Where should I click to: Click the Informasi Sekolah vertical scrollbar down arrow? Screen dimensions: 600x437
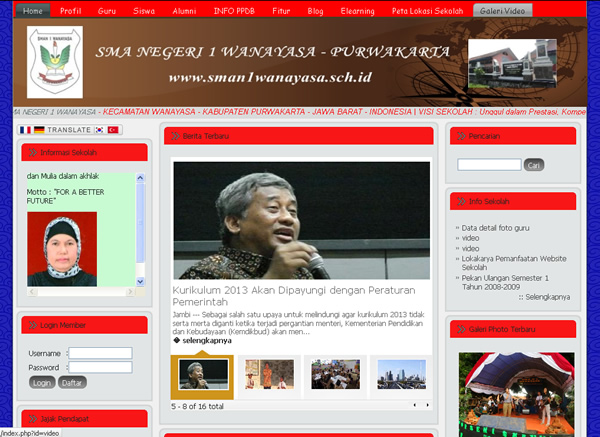point(141,281)
